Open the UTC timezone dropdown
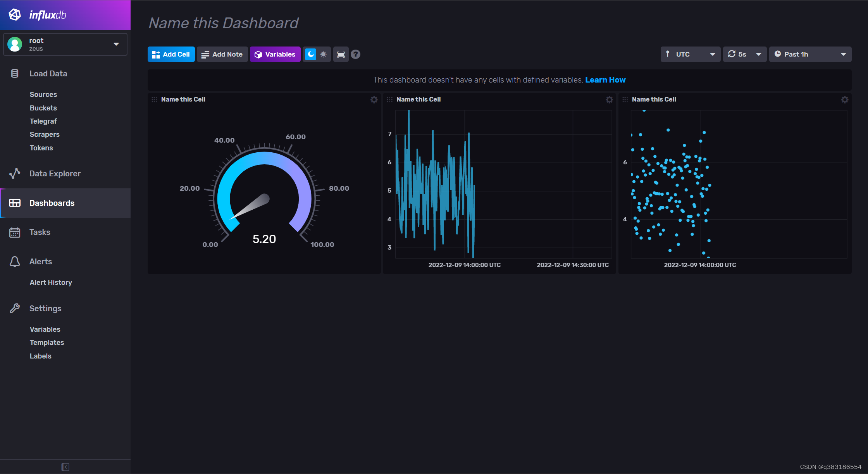 690,55
